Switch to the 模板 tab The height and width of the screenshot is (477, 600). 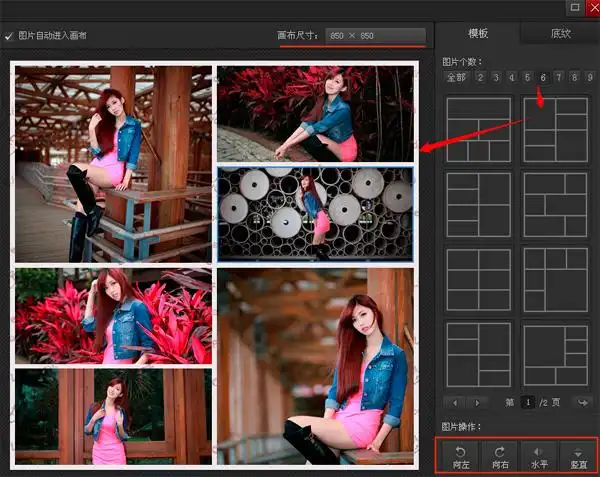(478, 34)
